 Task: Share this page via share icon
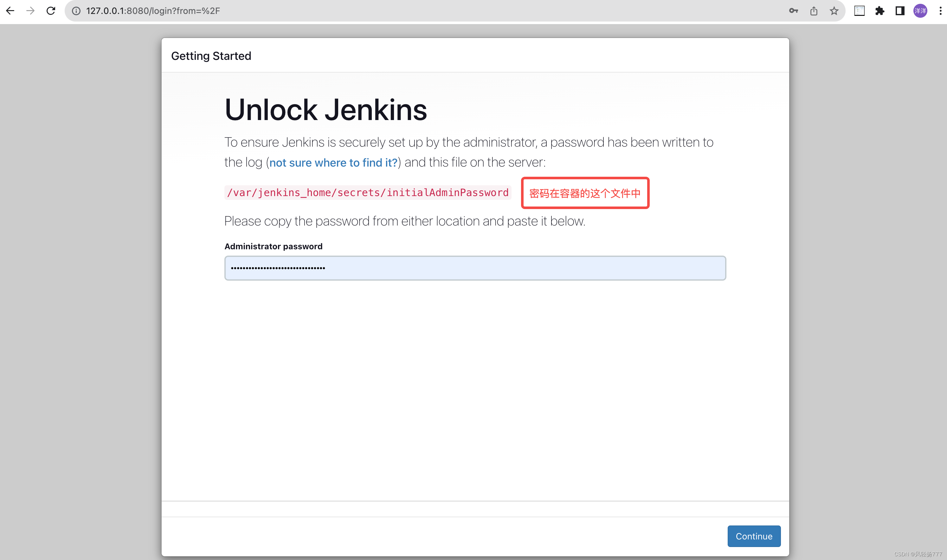click(814, 11)
